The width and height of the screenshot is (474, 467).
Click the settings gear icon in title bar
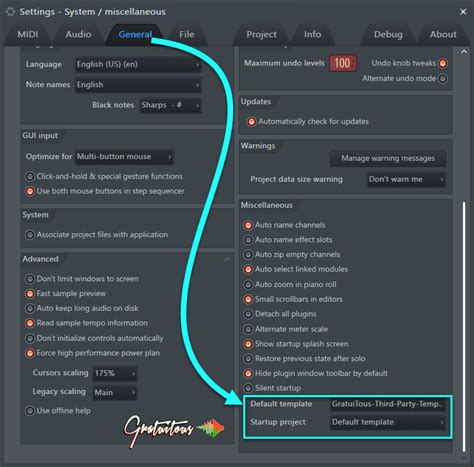[x=10, y=12]
